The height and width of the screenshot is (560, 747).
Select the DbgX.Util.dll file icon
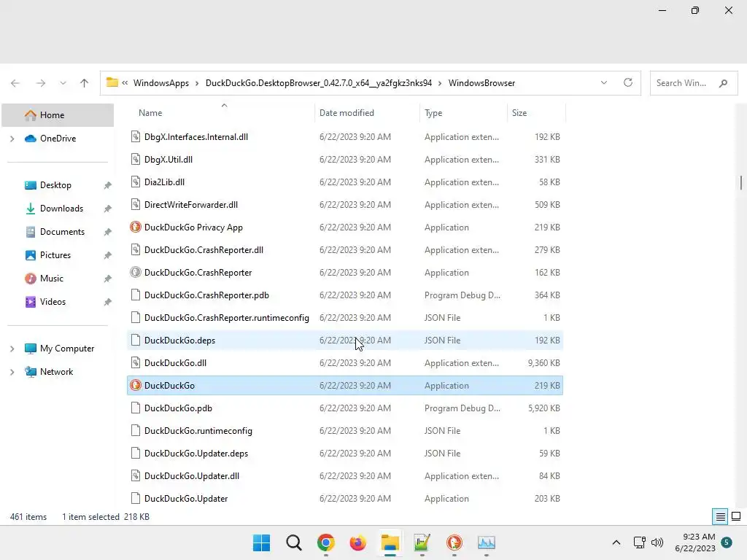click(x=136, y=159)
